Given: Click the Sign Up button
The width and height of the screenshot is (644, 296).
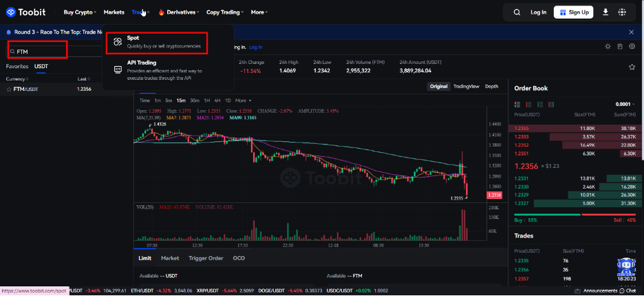Looking at the screenshot, I should [574, 12].
